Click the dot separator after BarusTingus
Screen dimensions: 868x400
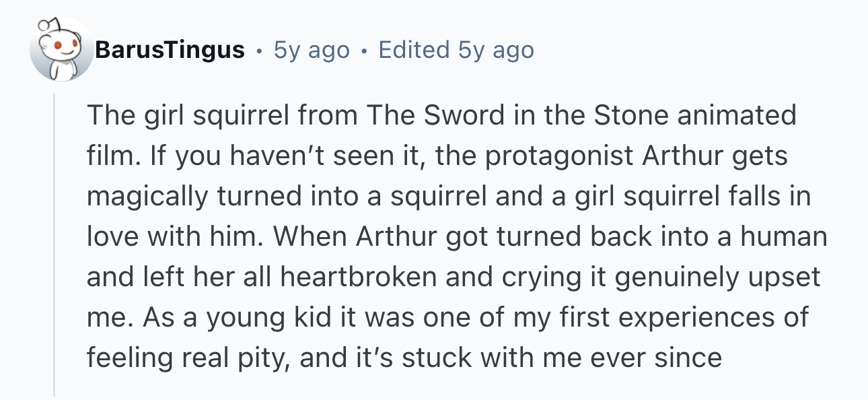(x=258, y=51)
